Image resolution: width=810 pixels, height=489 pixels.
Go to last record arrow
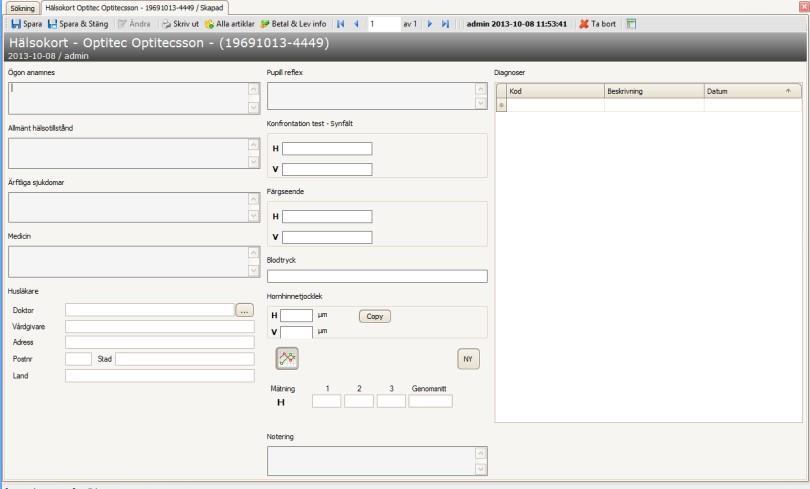coord(445,24)
